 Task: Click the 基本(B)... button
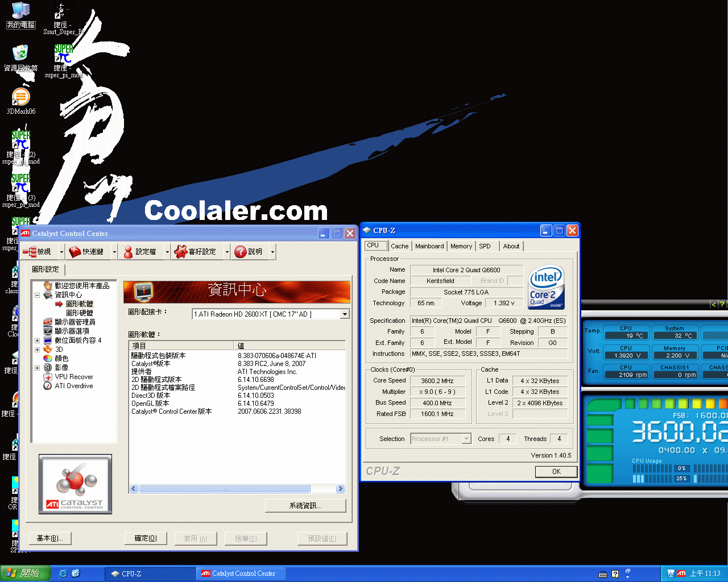(x=49, y=538)
